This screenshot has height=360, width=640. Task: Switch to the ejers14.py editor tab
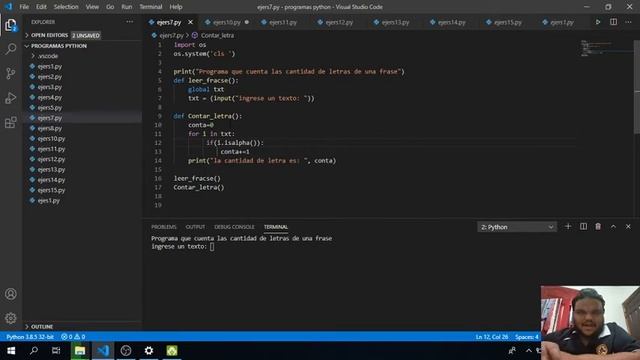pyautogui.click(x=451, y=22)
